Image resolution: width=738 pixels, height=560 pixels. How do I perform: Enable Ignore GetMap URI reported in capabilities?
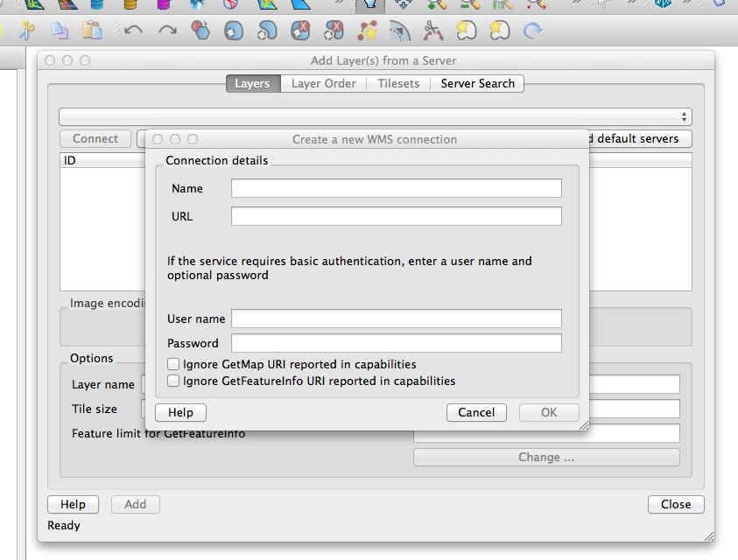(173, 364)
